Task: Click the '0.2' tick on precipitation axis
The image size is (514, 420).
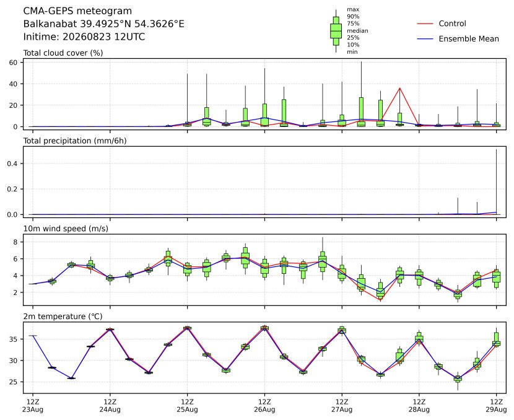Action: [x=12, y=189]
